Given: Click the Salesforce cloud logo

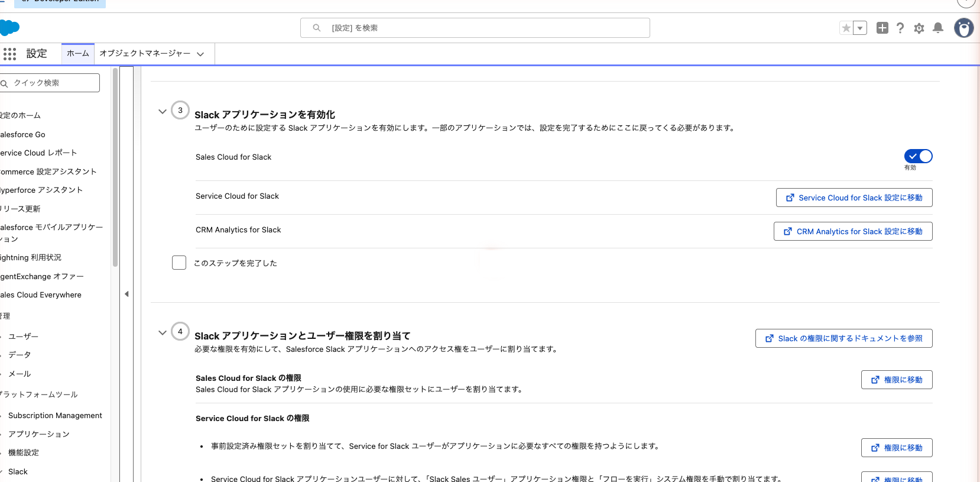Looking at the screenshot, I should (9, 27).
